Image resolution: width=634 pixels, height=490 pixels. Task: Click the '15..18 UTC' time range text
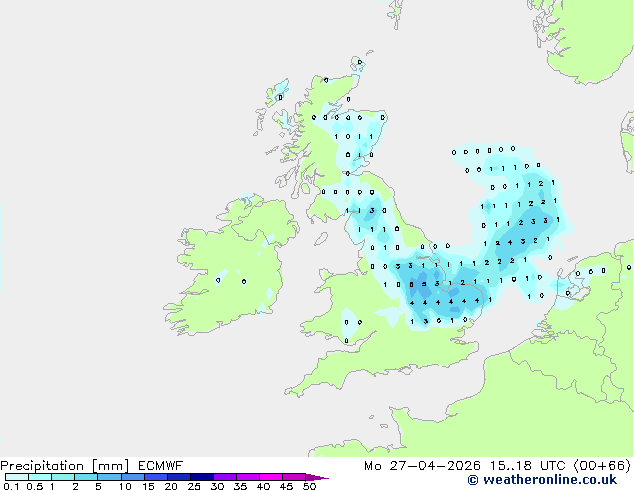527,466
